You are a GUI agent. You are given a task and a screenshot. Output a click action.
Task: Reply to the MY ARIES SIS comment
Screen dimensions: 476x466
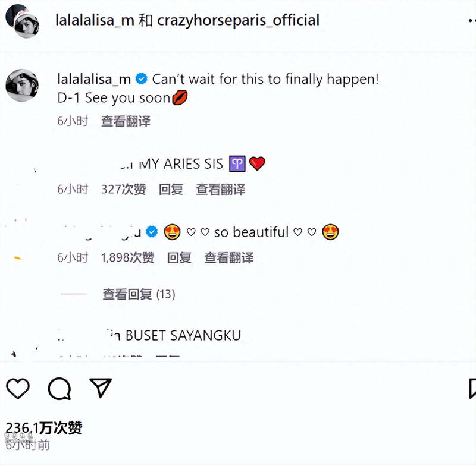click(171, 190)
